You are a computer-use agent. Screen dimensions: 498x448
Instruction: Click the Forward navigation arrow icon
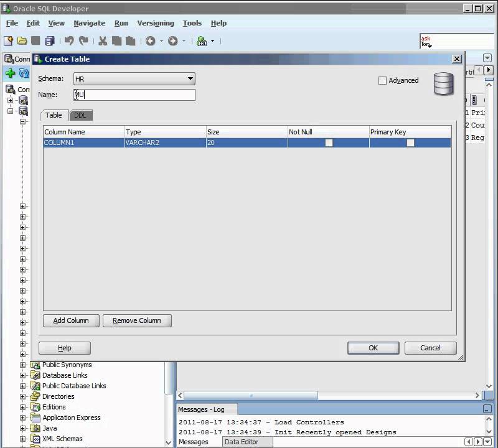coord(173,40)
